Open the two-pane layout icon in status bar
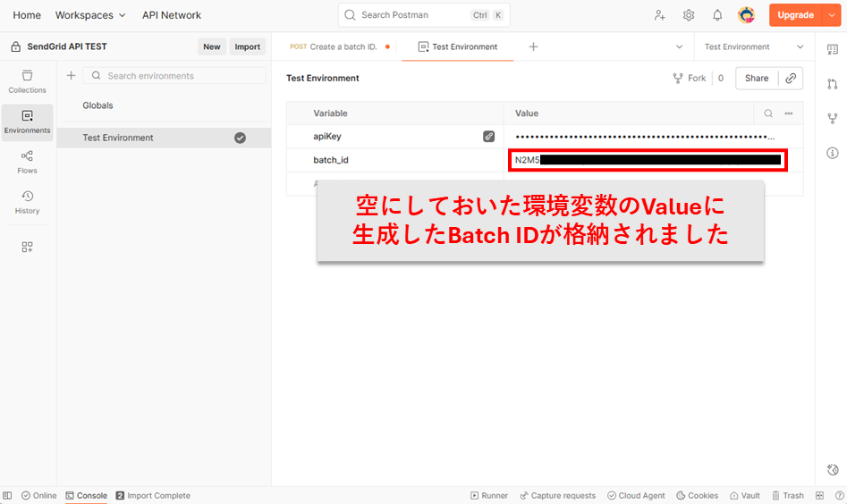 point(819,495)
